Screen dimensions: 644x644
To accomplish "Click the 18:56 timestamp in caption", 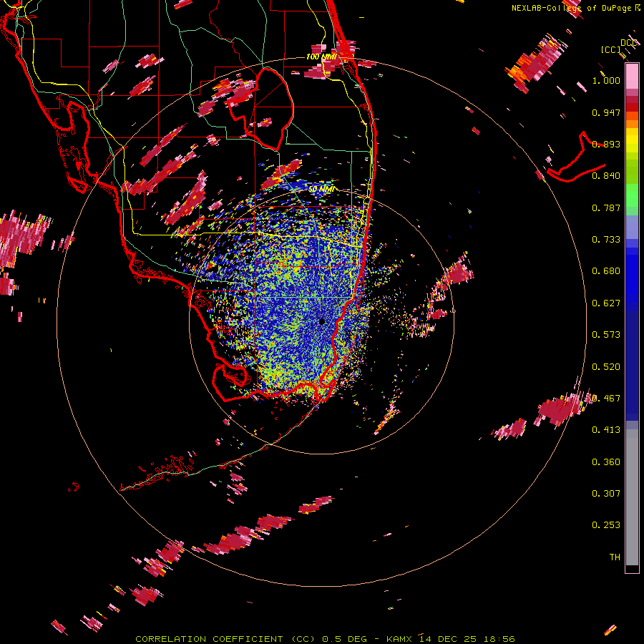I will tap(499, 639).
